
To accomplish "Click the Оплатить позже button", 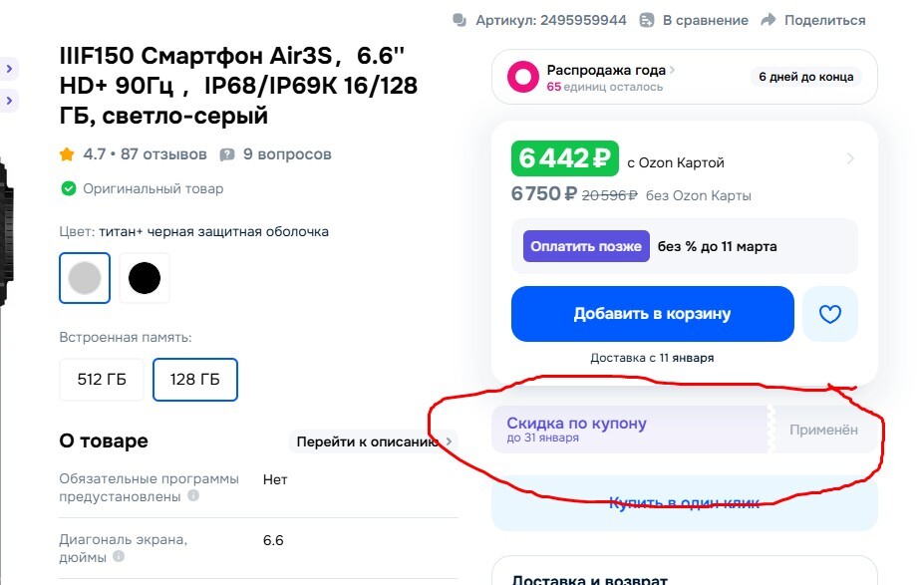I will (x=586, y=246).
